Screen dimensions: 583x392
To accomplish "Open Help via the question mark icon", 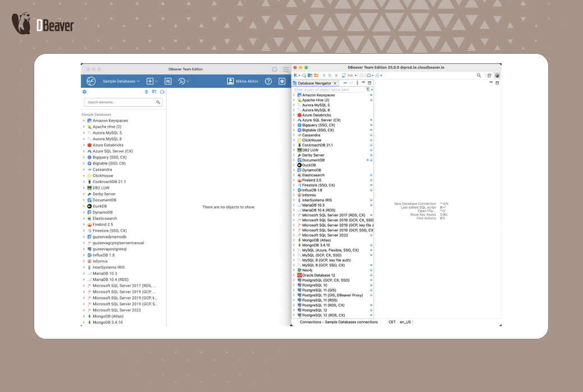I will point(268,81).
